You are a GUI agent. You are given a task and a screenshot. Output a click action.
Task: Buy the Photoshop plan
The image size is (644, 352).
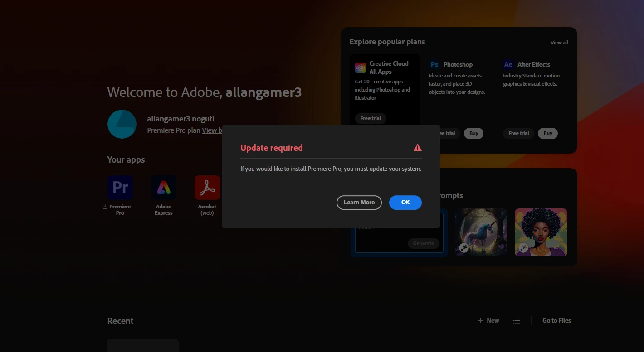[x=473, y=133]
